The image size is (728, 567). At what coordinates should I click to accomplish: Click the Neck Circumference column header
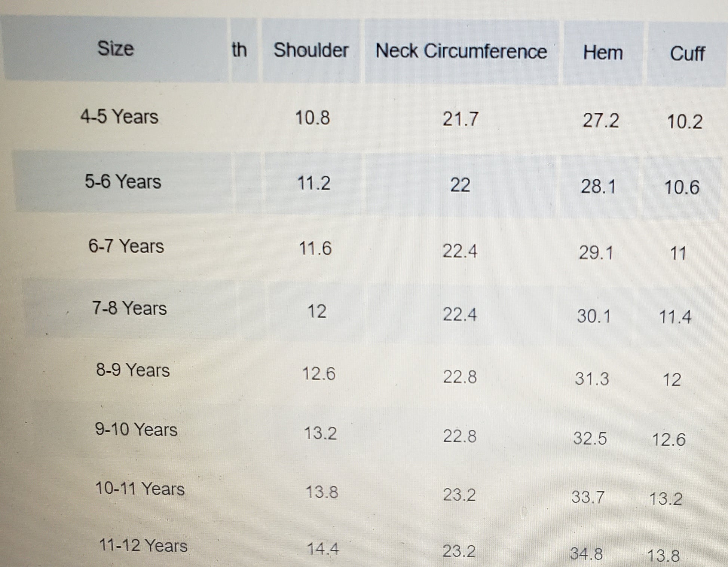pos(461,51)
